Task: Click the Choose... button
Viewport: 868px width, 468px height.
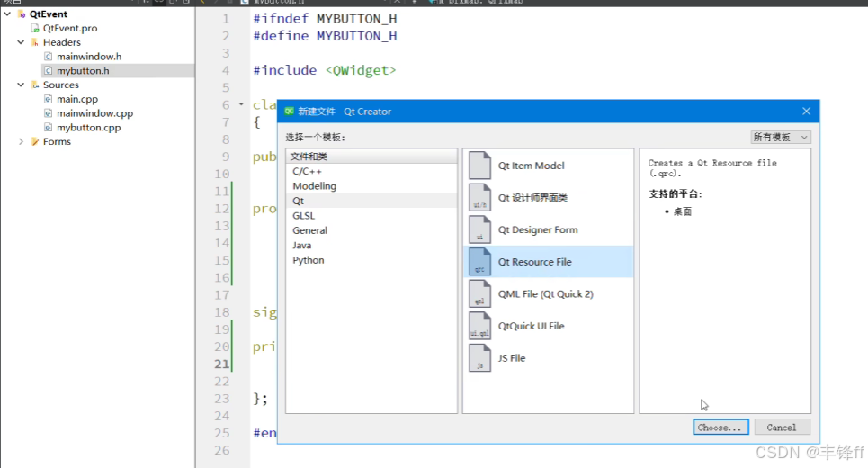Action: pos(720,427)
